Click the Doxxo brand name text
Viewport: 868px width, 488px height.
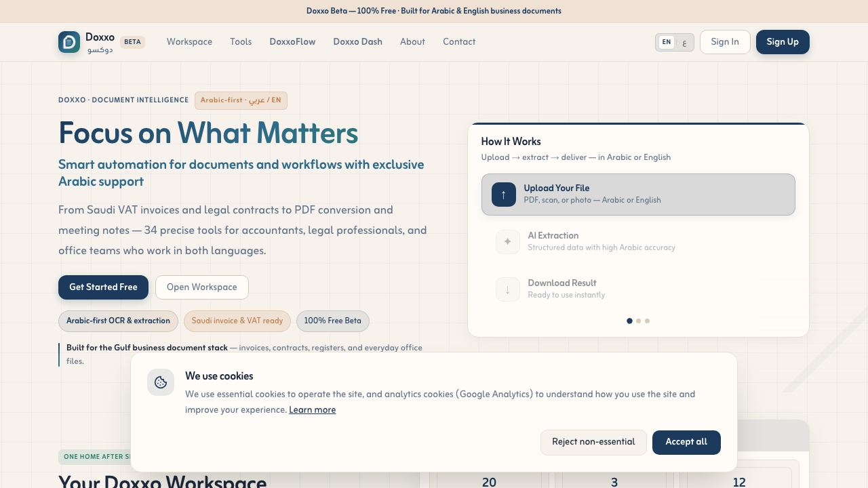click(100, 37)
